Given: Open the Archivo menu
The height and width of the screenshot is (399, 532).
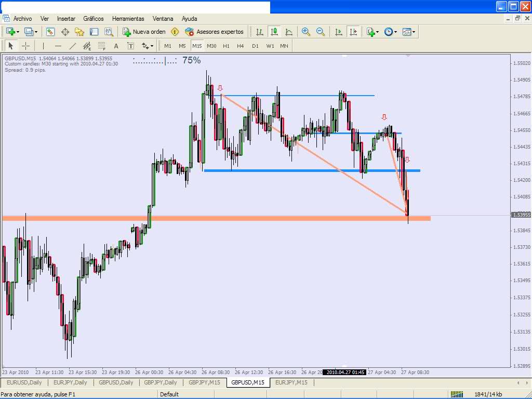Looking at the screenshot, I should 22,19.
